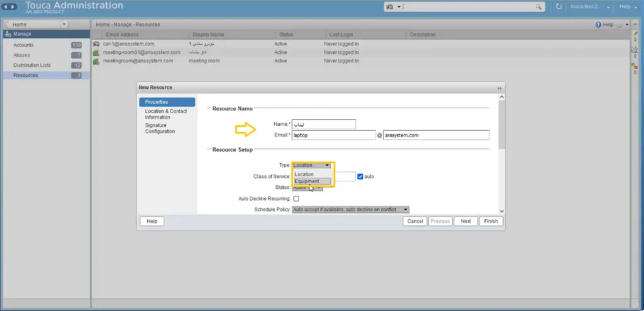The height and width of the screenshot is (311, 644).
Task: Click the dialog Help button
Action: tap(152, 222)
